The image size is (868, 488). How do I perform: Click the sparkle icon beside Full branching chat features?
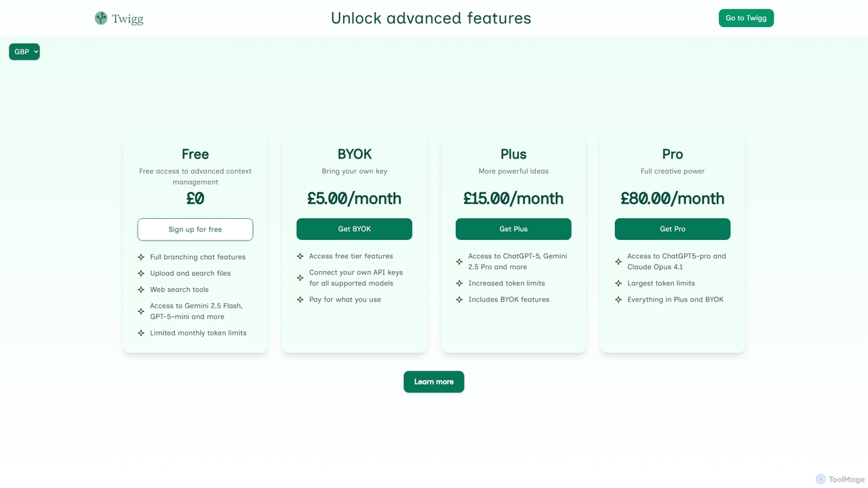(x=141, y=257)
